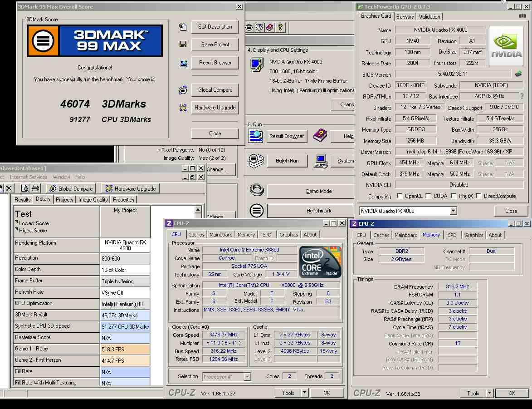532x409 pixels.
Task: Click the floppy disk Save Project icon
Action: 183,44
